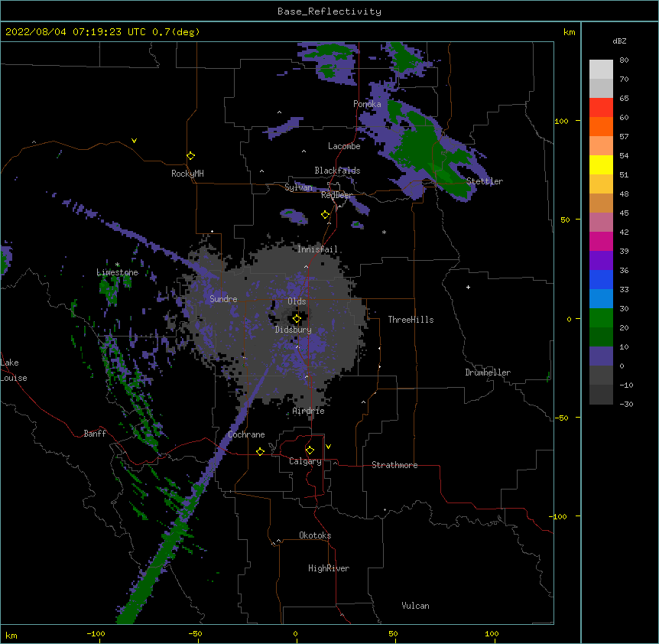Click the Airdrie city label
Image resolution: width=659 pixels, height=644 pixels.
(309, 411)
